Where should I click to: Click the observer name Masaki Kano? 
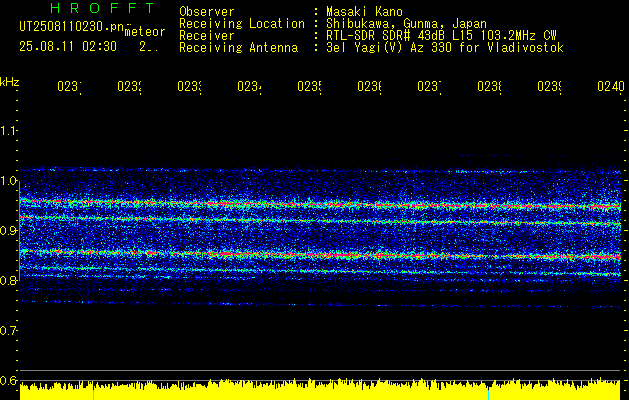[x=364, y=12]
